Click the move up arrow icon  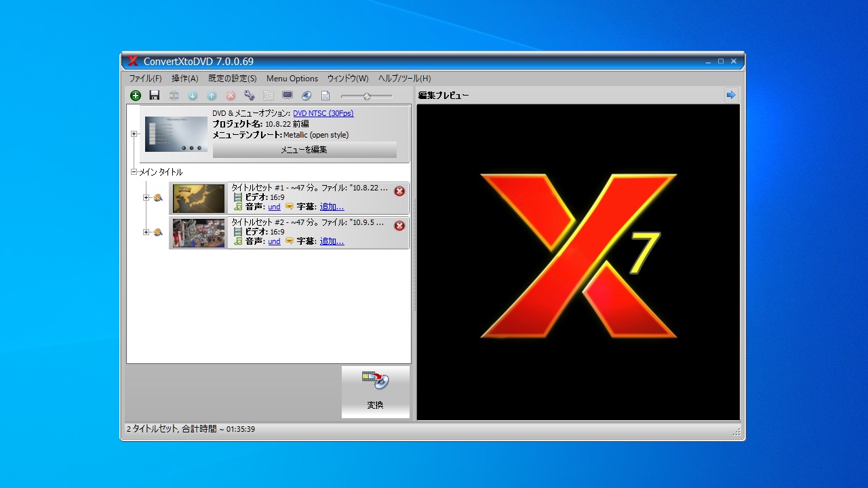(x=212, y=96)
